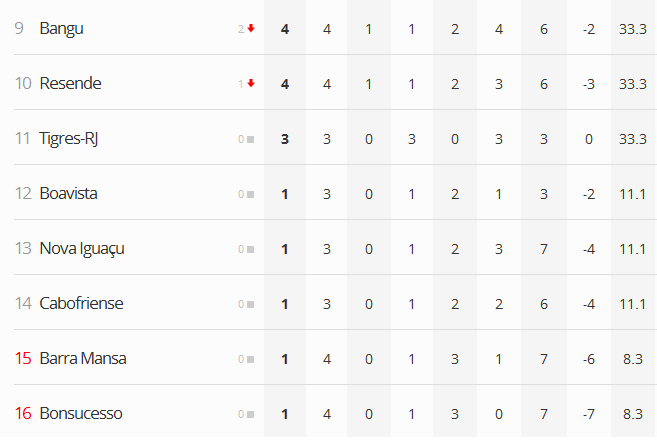This screenshot has height=444, width=657.
Task: Go to the Boavista team page
Action: (x=69, y=194)
